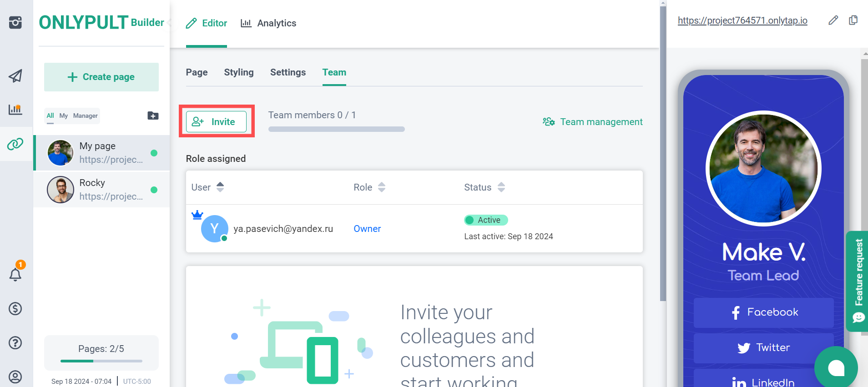The height and width of the screenshot is (387, 868).
Task: Filter page list by Manager
Action: point(85,116)
